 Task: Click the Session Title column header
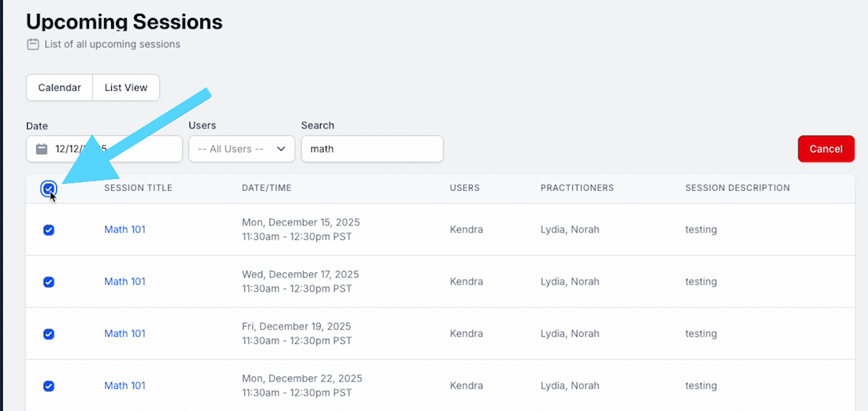(x=138, y=188)
